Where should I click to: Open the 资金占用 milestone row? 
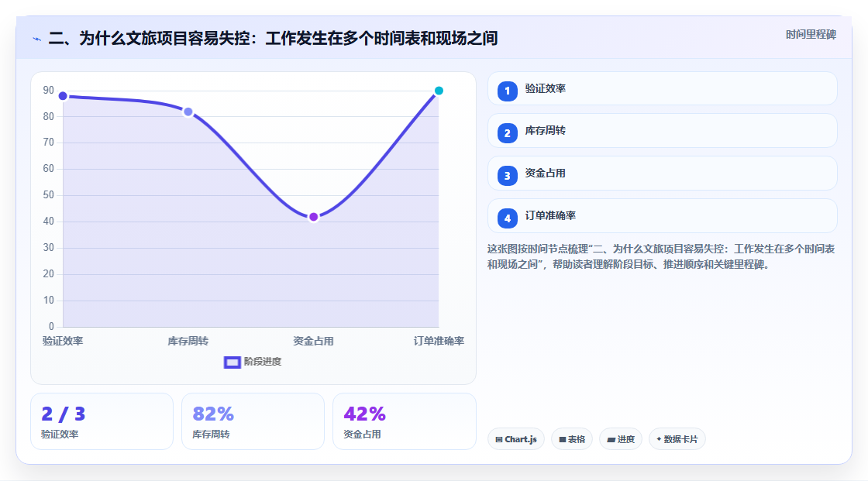662,174
